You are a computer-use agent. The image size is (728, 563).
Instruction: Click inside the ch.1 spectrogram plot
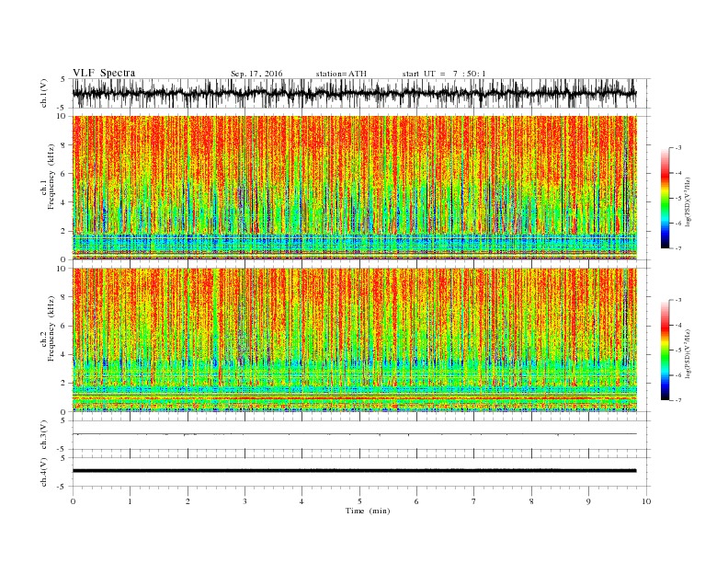(355, 188)
